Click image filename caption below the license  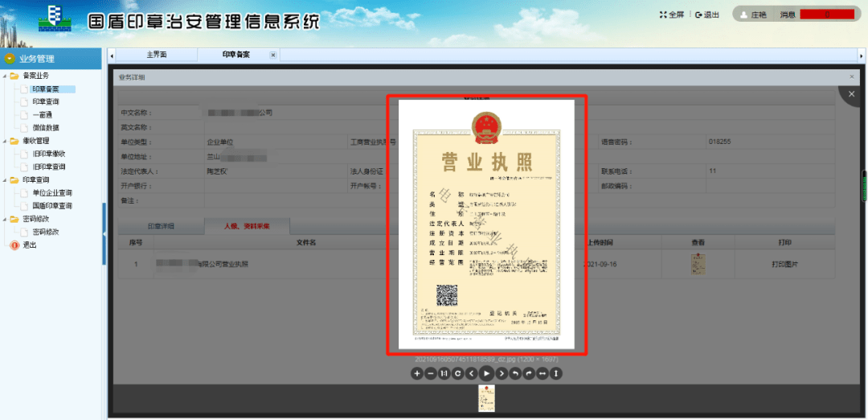pyautogui.click(x=486, y=360)
